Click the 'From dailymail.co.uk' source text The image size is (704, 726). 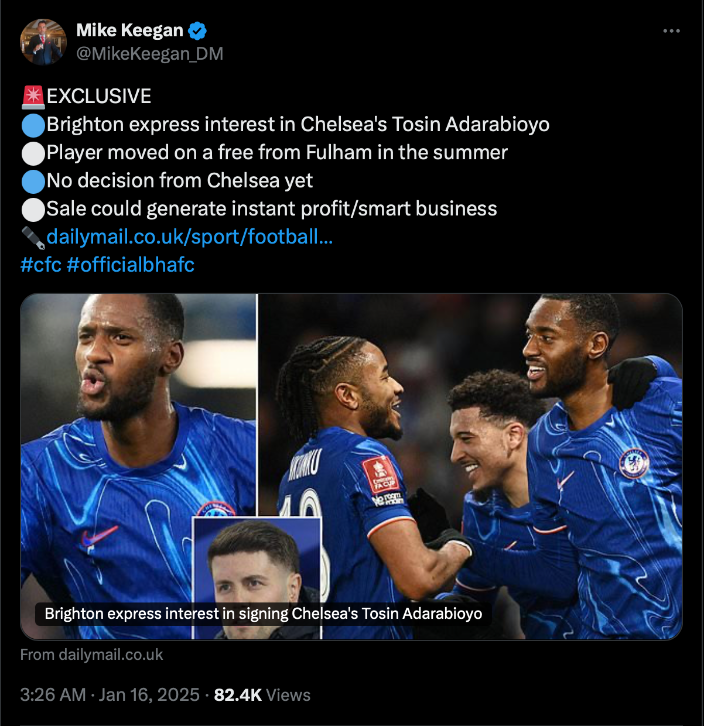91,655
